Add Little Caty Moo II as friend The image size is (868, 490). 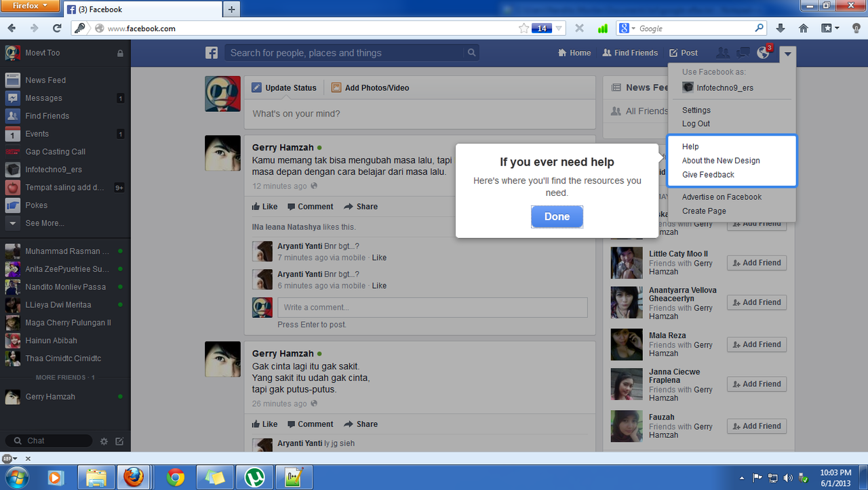(x=757, y=263)
